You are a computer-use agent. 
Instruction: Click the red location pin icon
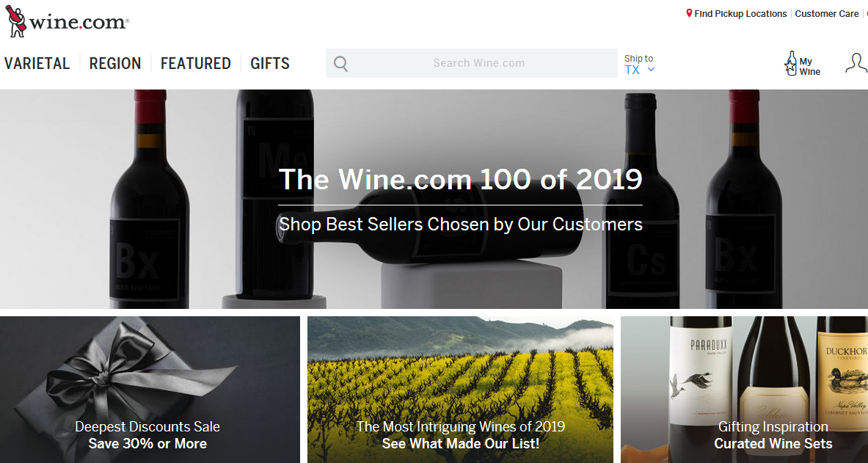click(689, 13)
